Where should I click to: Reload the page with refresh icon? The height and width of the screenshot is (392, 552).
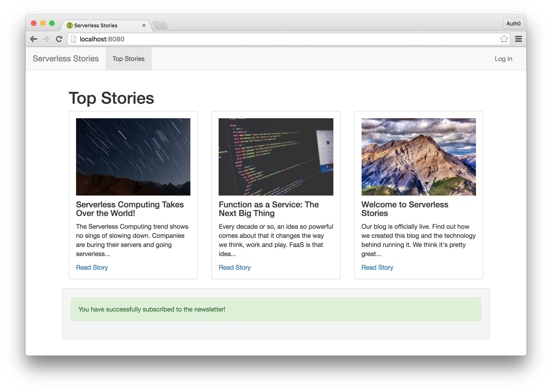tap(59, 39)
